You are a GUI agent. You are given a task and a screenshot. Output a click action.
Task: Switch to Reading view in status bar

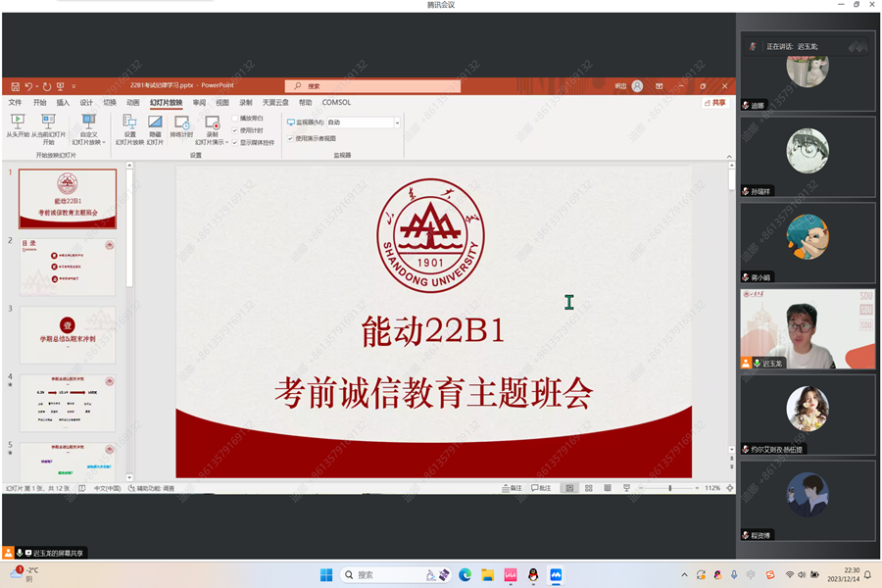click(x=608, y=488)
